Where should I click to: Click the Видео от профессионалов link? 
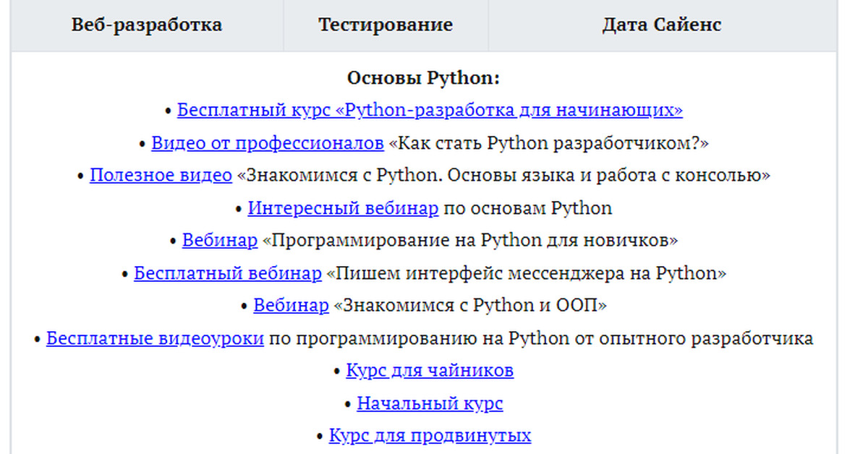(267, 143)
